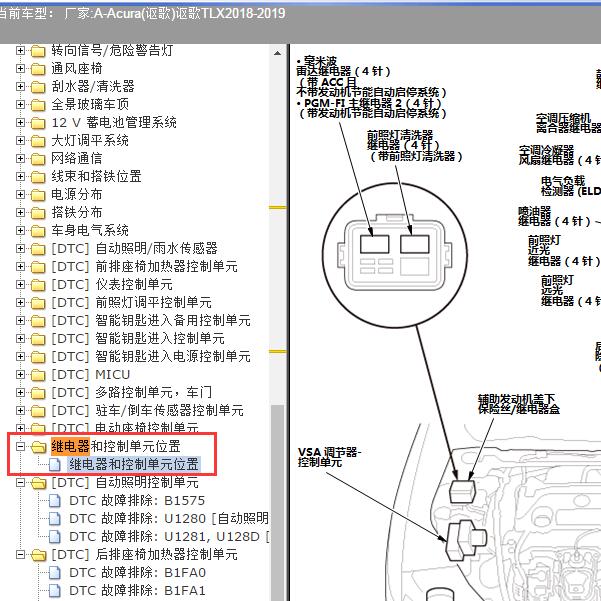Expand the 线束和搭铁位置 node
This screenshot has height=601, width=601.
pyautogui.click(x=20, y=177)
